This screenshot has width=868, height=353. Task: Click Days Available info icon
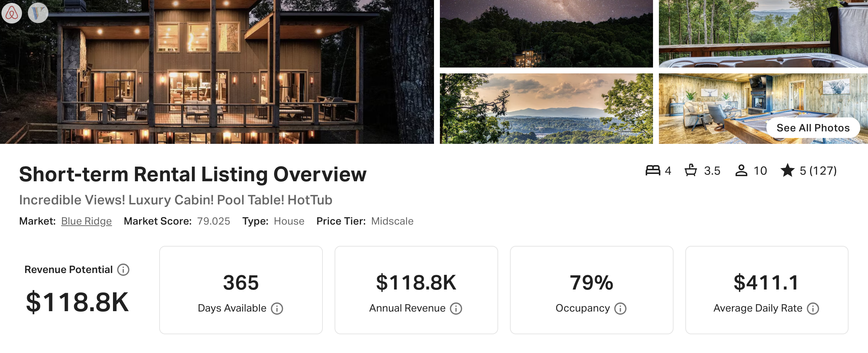coord(277,309)
